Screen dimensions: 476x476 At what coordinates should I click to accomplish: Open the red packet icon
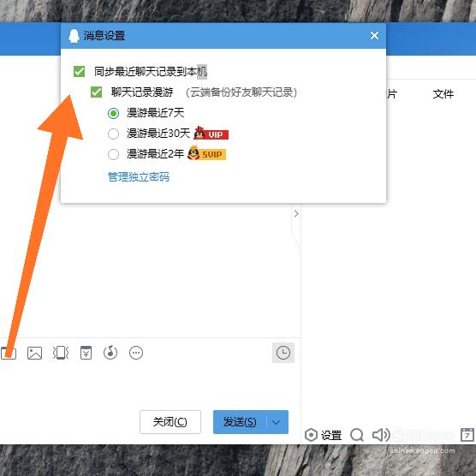tap(86, 353)
